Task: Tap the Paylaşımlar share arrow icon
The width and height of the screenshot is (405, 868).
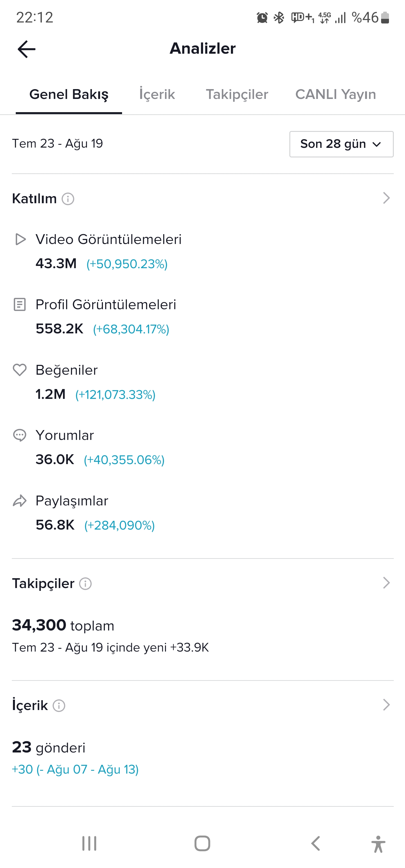Action: [20, 501]
